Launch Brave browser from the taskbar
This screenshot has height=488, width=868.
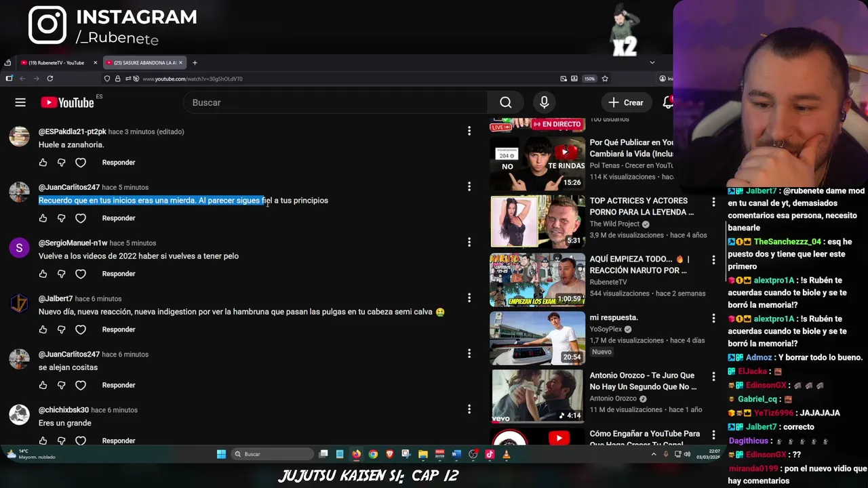(x=389, y=454)
